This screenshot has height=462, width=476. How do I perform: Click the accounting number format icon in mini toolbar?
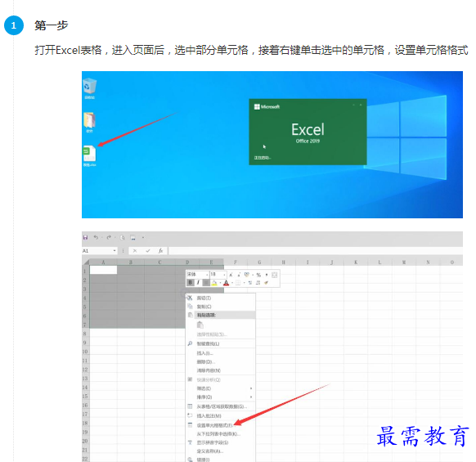[247, 275]
